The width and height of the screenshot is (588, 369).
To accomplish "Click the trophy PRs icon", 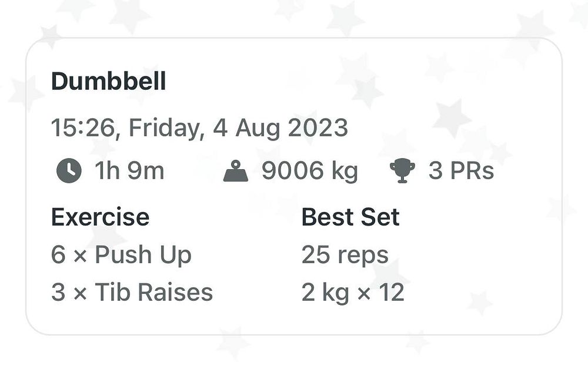I will (x=402, y=171).
